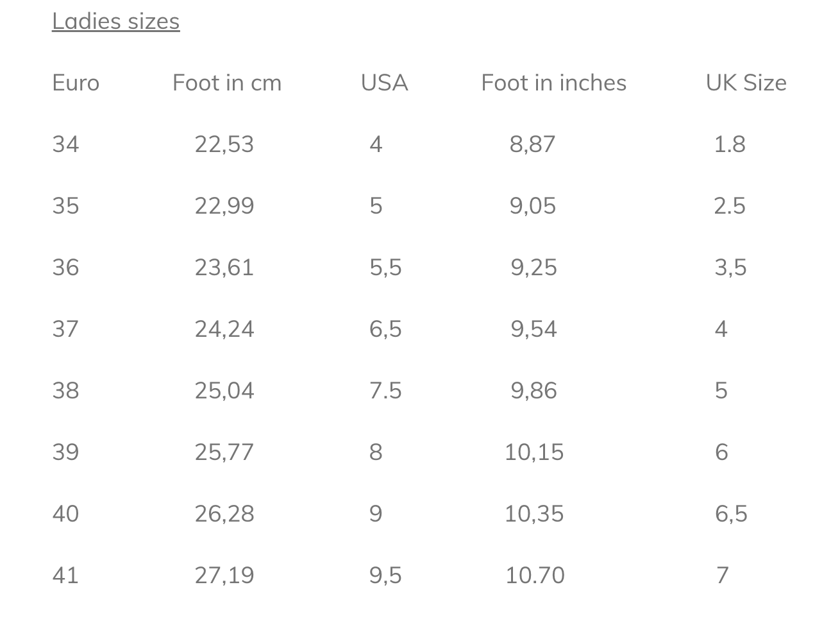Select Euro size 34 cell
Image resolution: width=840 pixels, height=630 pixels.
65,144
